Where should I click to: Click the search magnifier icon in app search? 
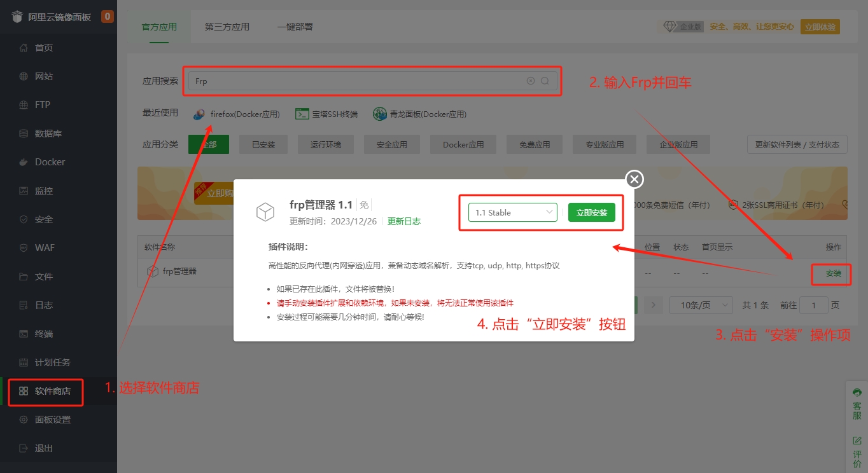545,81
